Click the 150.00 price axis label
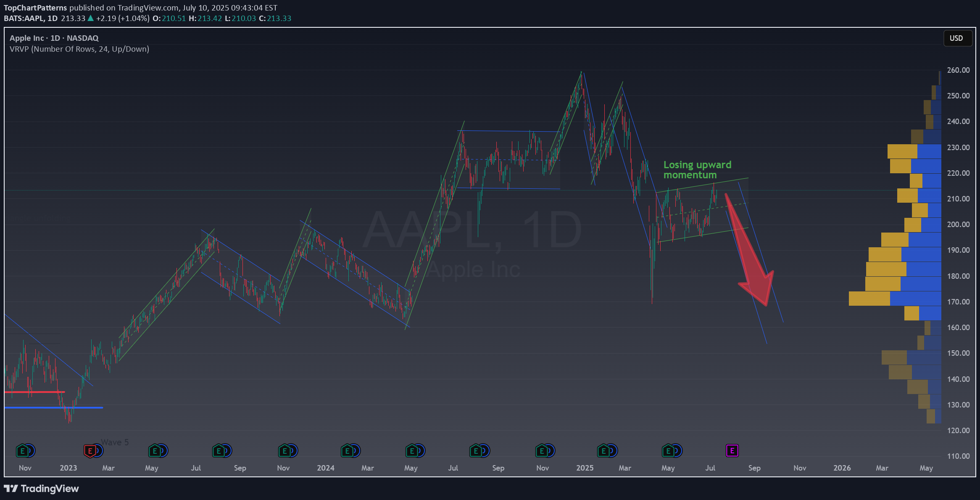This screenshot has width=980, height=500. (x=958, y=353)
